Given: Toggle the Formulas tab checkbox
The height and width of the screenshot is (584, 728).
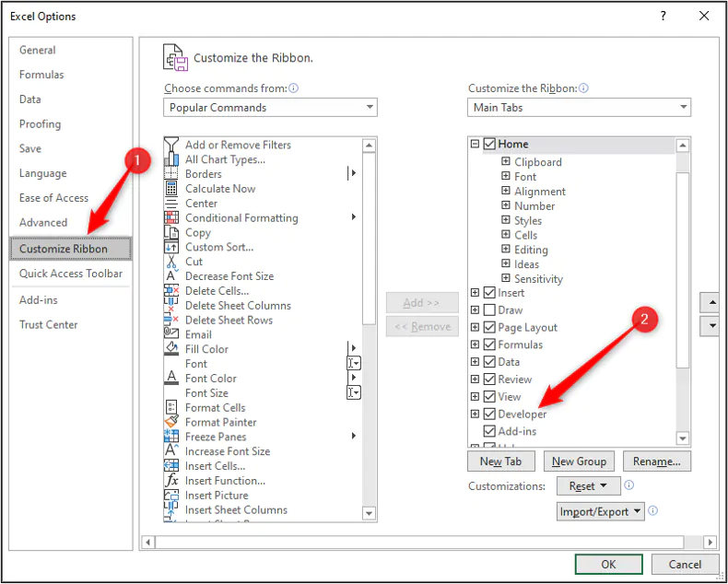Looking at the screenshot, I should (x=489, y=345).
